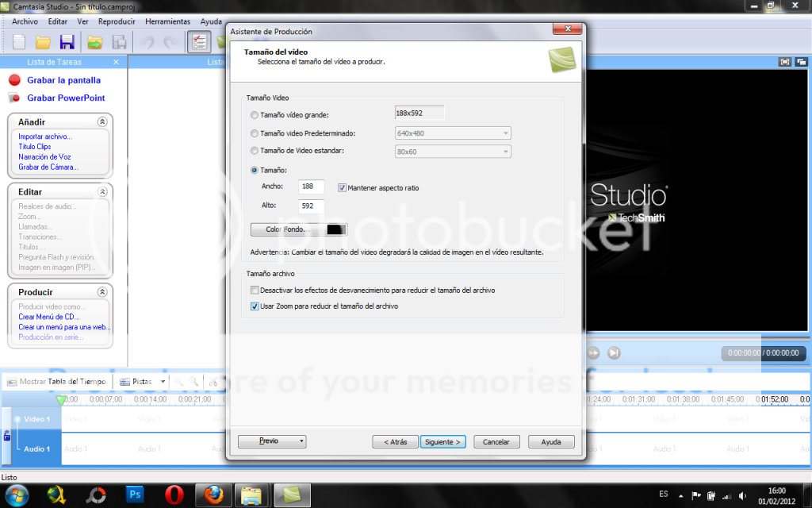
Task: Open the Herramientas menu
Action: click(168, 21)
